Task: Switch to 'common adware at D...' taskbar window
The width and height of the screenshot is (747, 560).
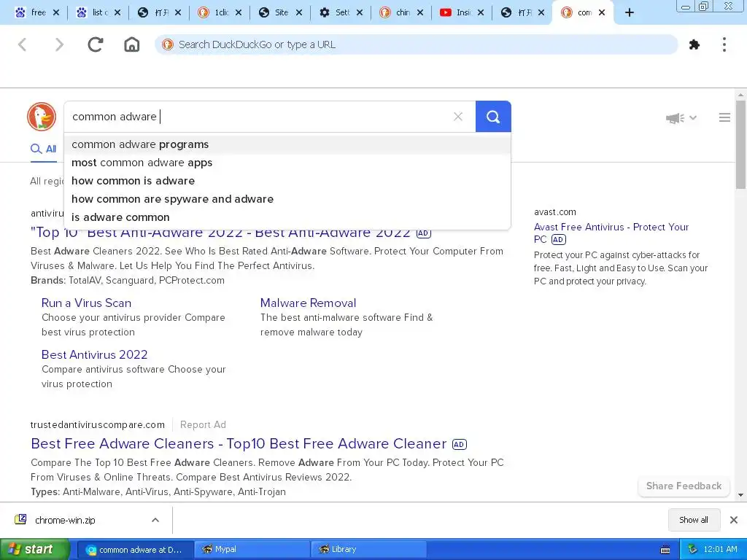Action: 135,550
